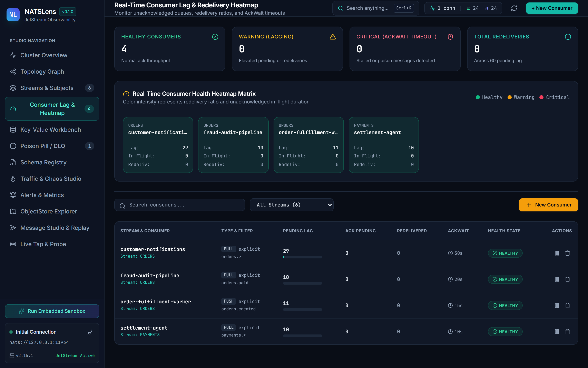Open the settlement-agent heatmap card

click(384, 145)
